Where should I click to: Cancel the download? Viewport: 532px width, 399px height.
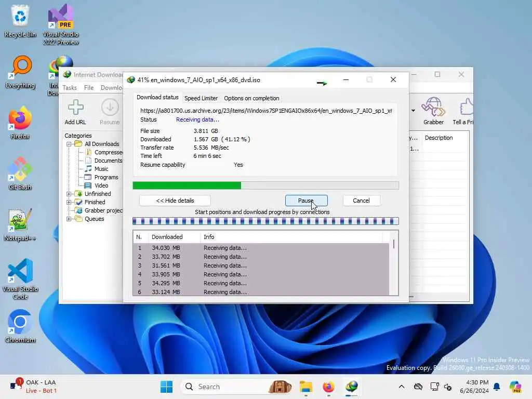pyautogui.click(x=362, y=201)
